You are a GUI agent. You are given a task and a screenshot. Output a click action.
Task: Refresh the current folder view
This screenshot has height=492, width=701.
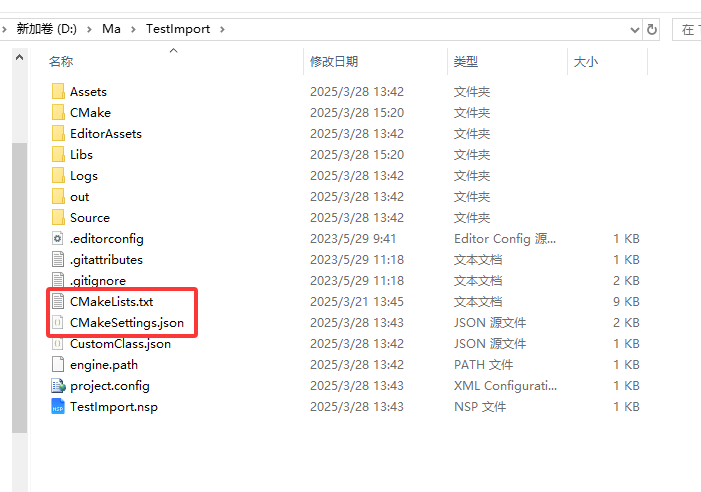pyautogui.click(x=652, y=29)
